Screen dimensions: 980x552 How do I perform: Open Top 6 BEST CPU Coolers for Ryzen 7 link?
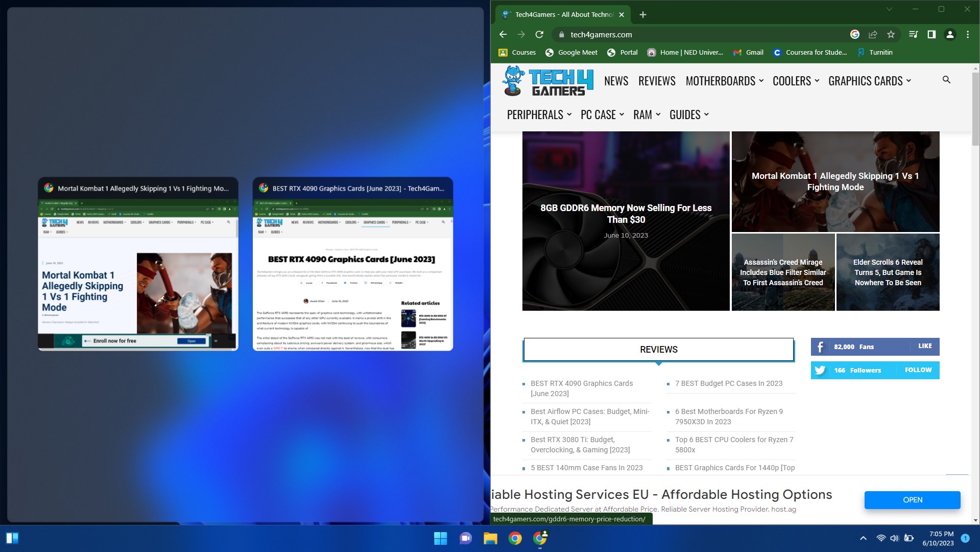[x=734, y=445]
